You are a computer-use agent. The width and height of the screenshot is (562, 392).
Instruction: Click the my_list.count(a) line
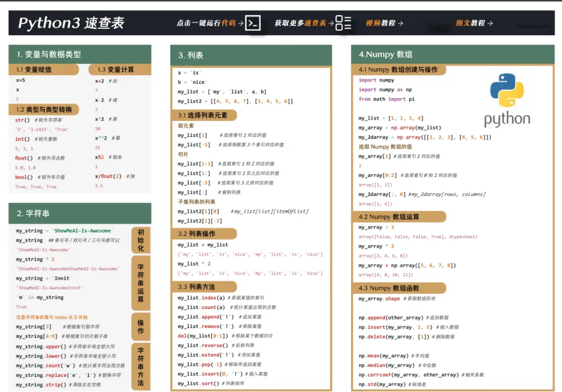(227, 307)
